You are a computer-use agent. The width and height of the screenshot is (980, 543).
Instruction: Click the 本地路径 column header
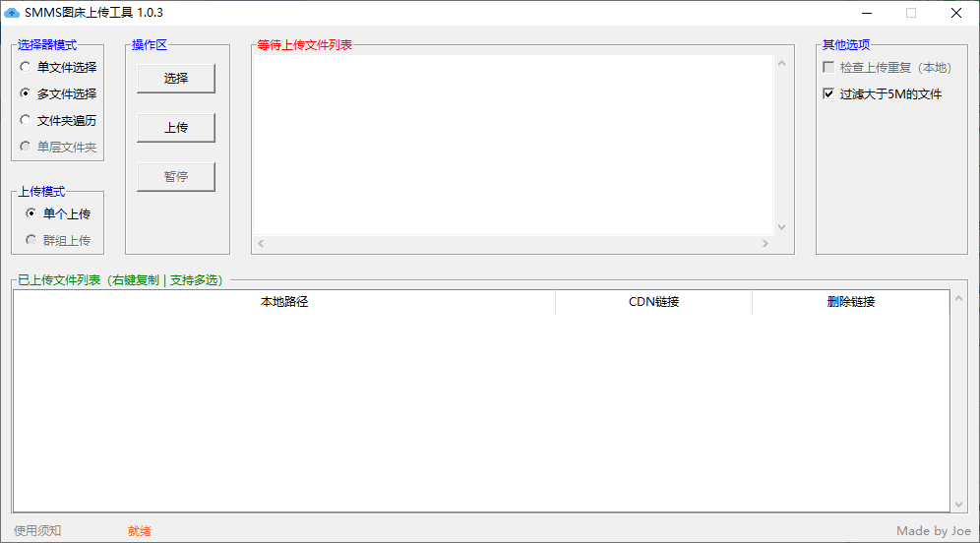tap(284, 302)
